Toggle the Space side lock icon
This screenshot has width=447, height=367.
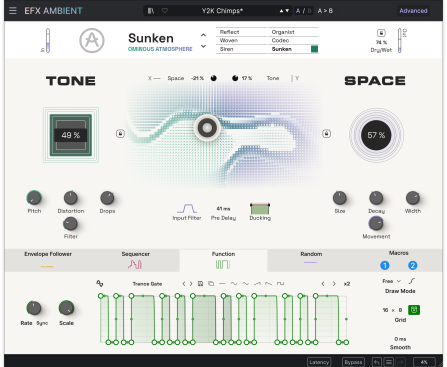click(x=326, y=134)
